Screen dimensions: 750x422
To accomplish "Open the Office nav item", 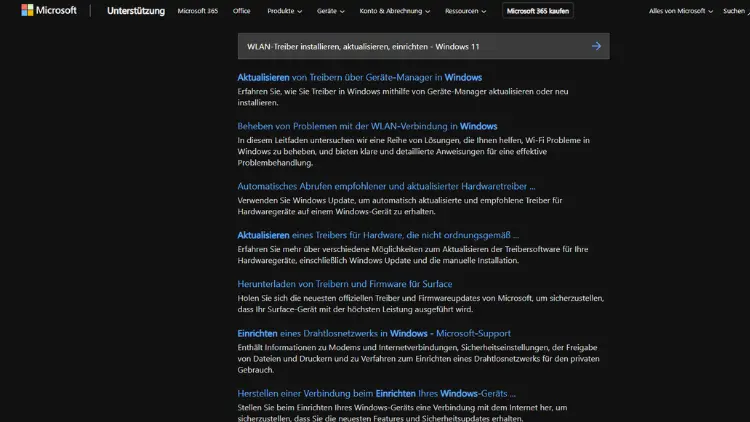I will 242,11.
